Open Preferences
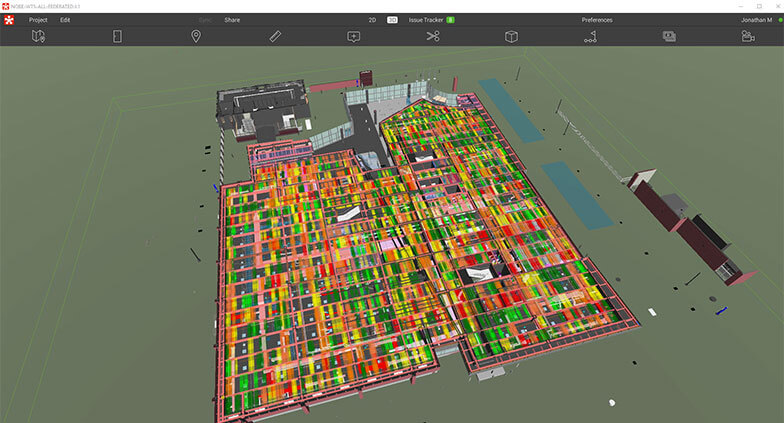The image size is (784, 423). pyautogui.click(x=597, y=19)
